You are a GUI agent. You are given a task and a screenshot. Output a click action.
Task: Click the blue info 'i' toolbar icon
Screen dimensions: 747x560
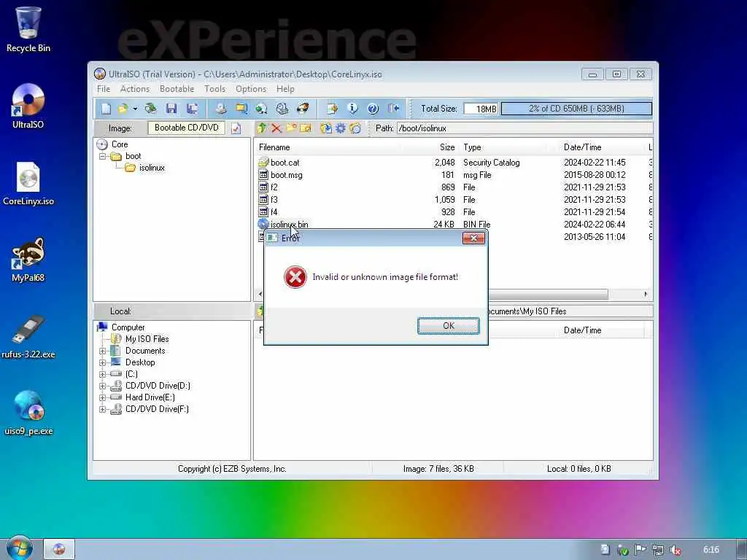[x=352, y=109]
